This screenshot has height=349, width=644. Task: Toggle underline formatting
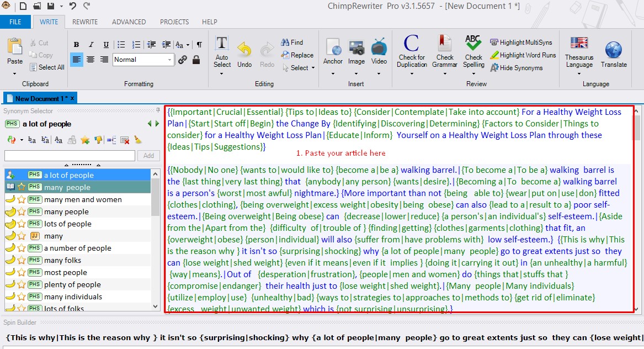106,44
